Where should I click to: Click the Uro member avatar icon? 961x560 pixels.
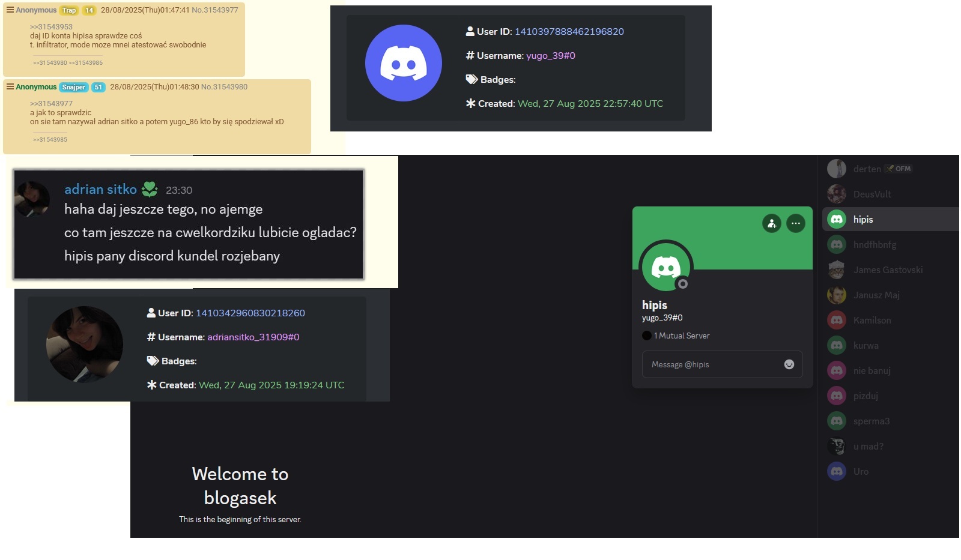point(837,471)
